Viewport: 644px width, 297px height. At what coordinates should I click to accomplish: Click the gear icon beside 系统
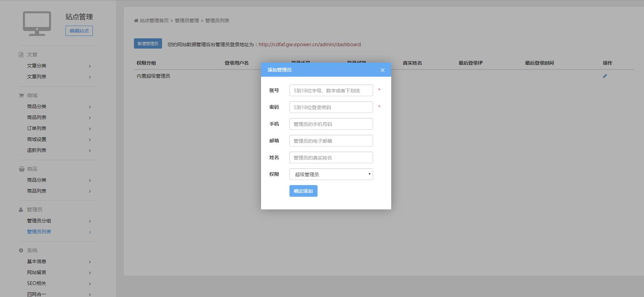pos(21,250)
